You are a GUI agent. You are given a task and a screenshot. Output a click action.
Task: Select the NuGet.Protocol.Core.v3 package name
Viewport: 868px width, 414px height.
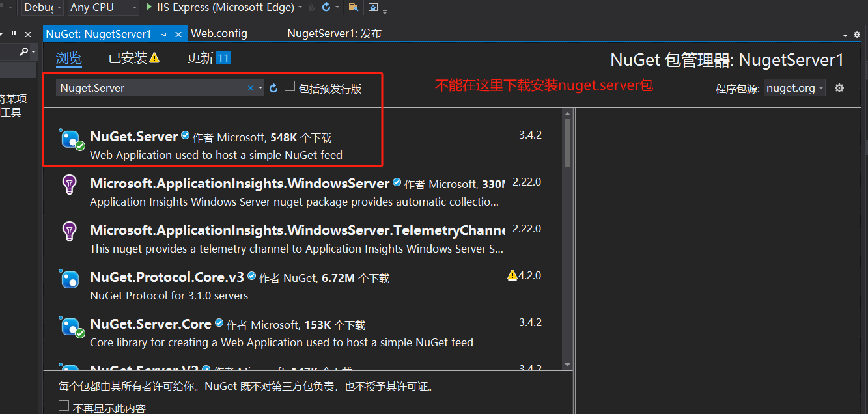pos(167,277)
